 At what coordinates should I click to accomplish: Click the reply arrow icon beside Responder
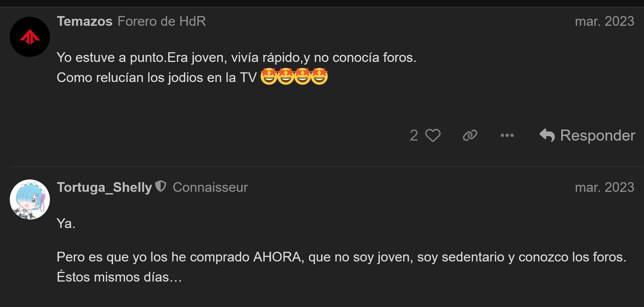point(547,136)
